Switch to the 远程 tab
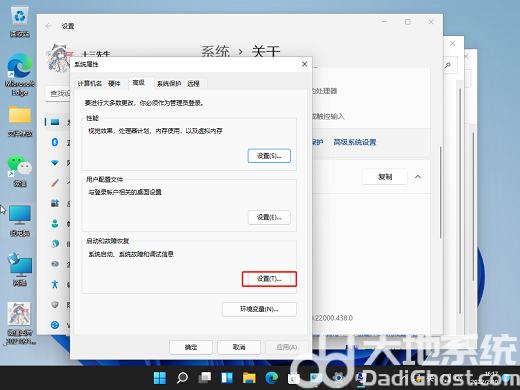This screenshot has height=390, width=520. click(x=194, y=83)
